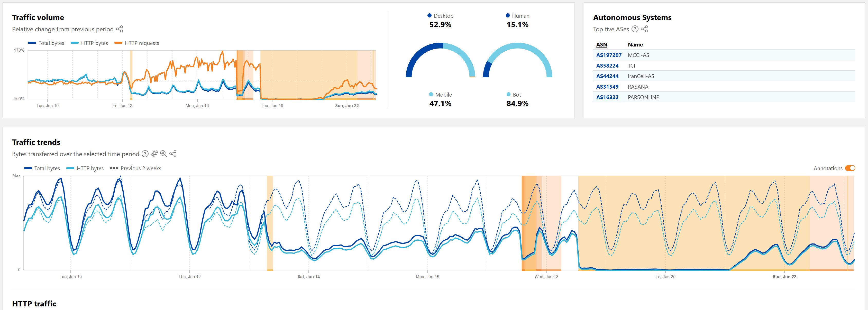Click the ASN column header
This screenshot has width=868, height=310.
601,44
